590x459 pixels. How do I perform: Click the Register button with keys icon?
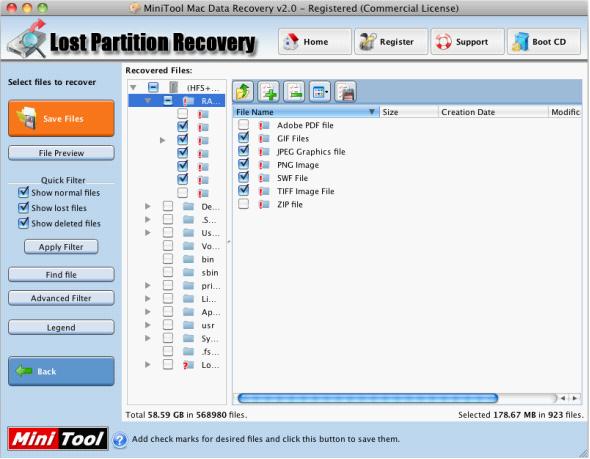pos(391,42)
